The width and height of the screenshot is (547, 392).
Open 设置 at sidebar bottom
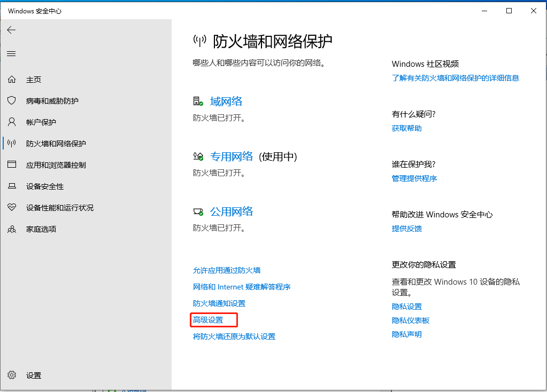pyautogui.click(x=34, y=375)
